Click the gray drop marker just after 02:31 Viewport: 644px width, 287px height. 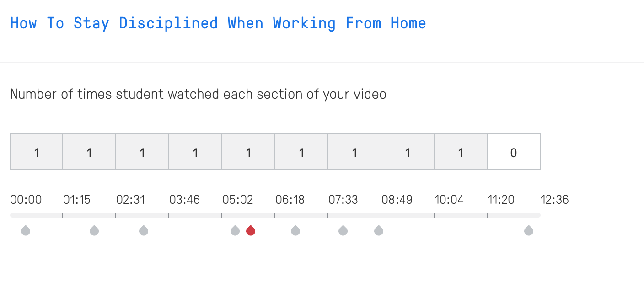(x=144, y=230)
